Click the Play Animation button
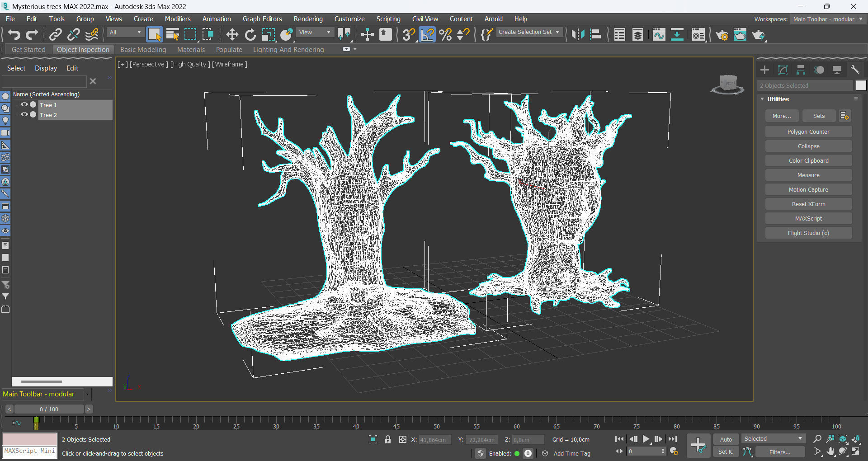This screenshot has width=868, height=461. (x=646, y=439)
